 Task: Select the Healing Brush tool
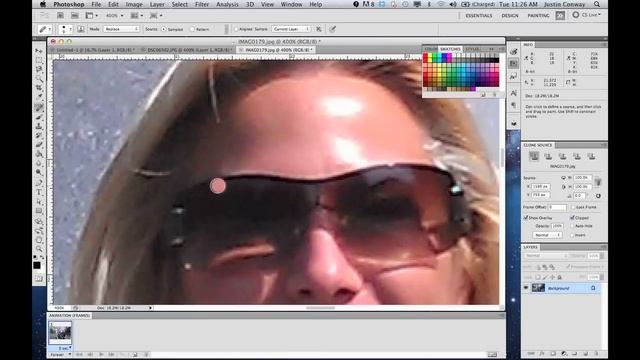pos(39,107)
